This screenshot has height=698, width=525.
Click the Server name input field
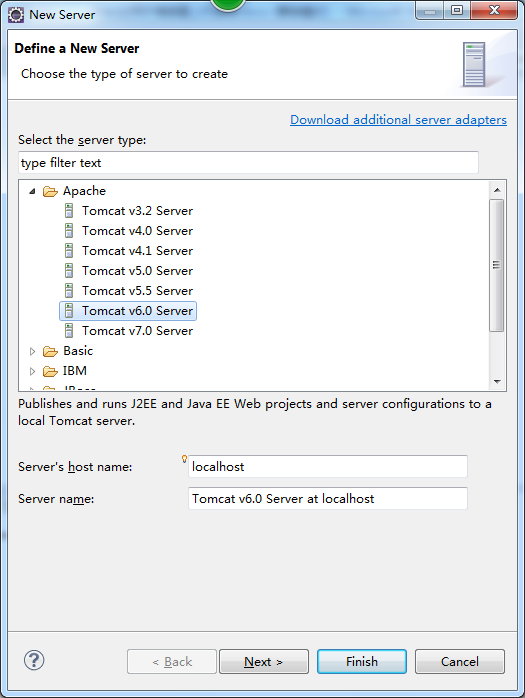tap(328, 499)
